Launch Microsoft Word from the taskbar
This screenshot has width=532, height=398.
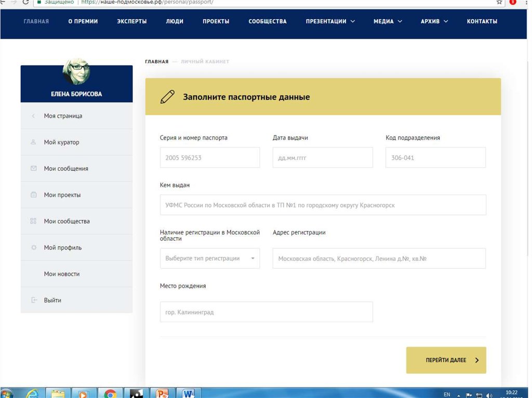pos(188,394)
